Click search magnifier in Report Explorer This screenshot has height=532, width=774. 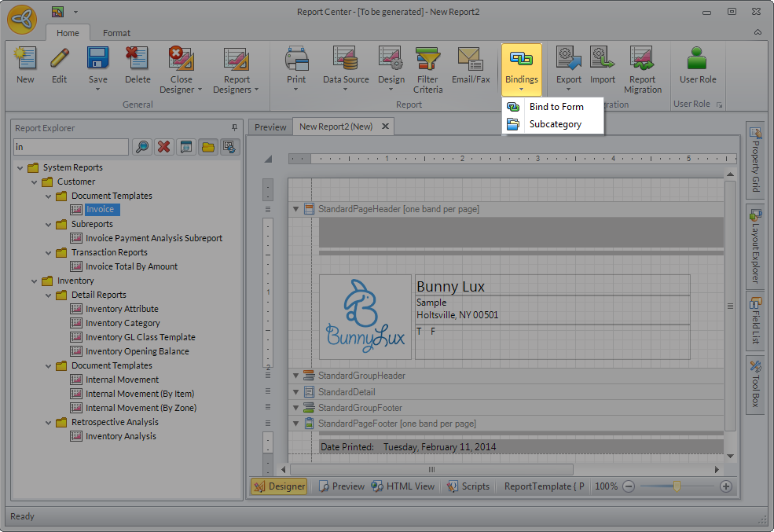click(141, 147)
